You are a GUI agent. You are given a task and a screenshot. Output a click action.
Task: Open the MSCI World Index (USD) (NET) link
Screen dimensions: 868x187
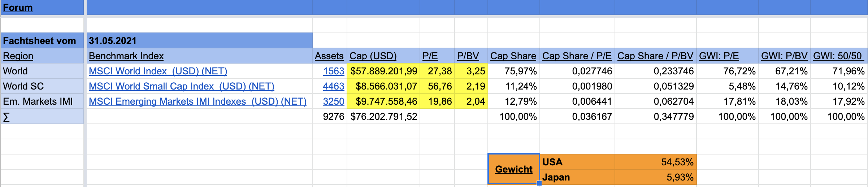coord(158,71)
